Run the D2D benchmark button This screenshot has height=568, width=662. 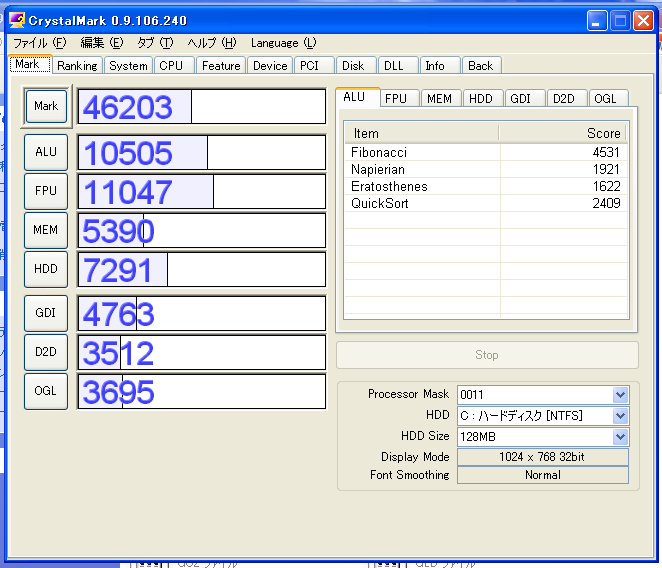tap(46, 352)
